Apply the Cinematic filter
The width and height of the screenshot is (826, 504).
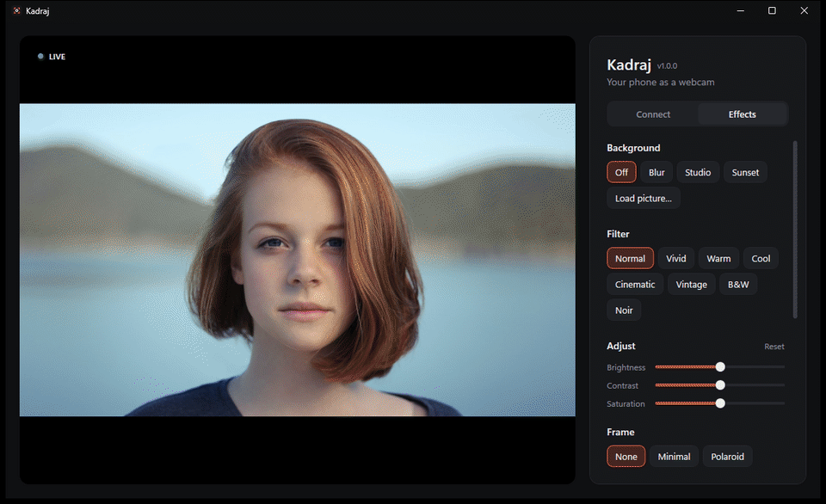coord(635,284)
